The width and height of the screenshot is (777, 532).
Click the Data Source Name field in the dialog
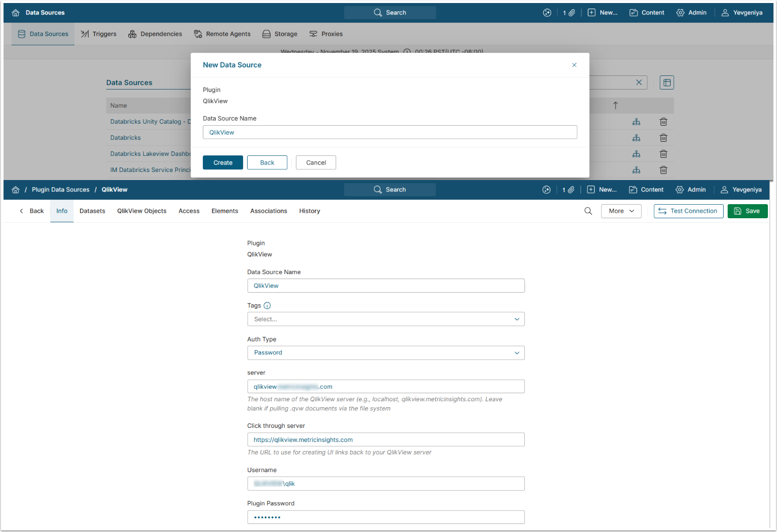tap(390, 132)
